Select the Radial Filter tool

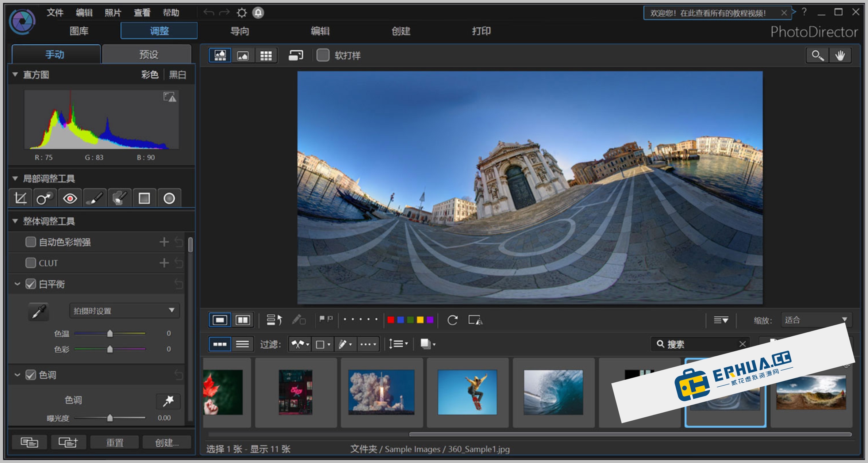[x=169, y=198]
